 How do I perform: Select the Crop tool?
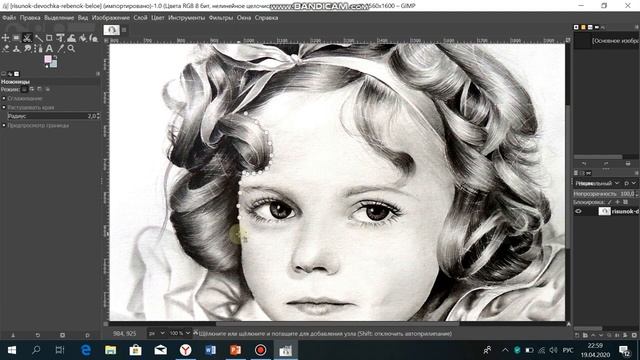click(49, 38)
